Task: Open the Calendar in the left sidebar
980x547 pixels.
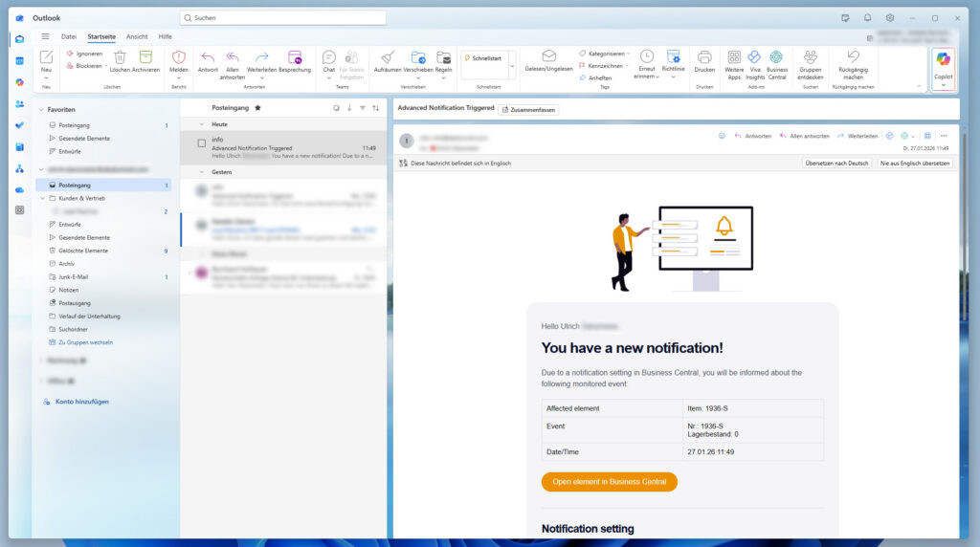Action: tap(19, 60)
